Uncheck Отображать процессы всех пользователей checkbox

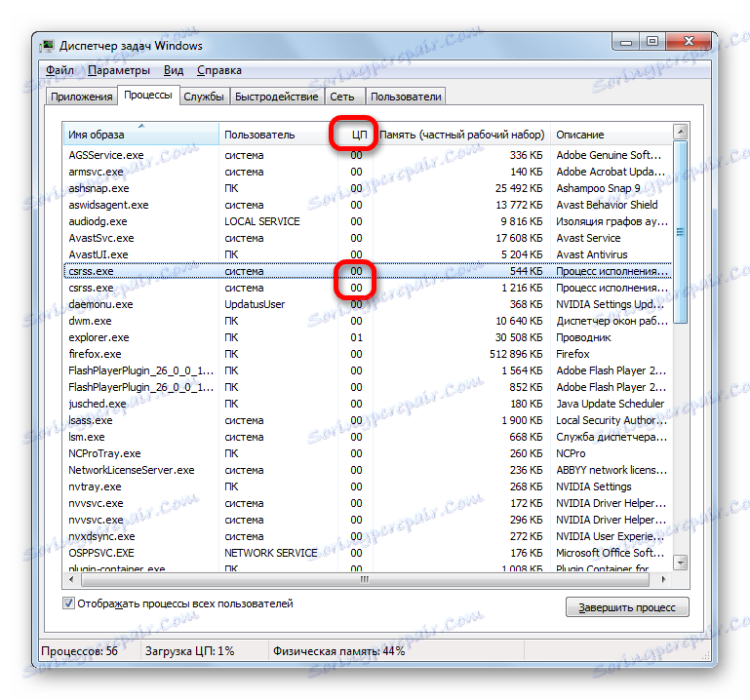(x=68, y=603)
